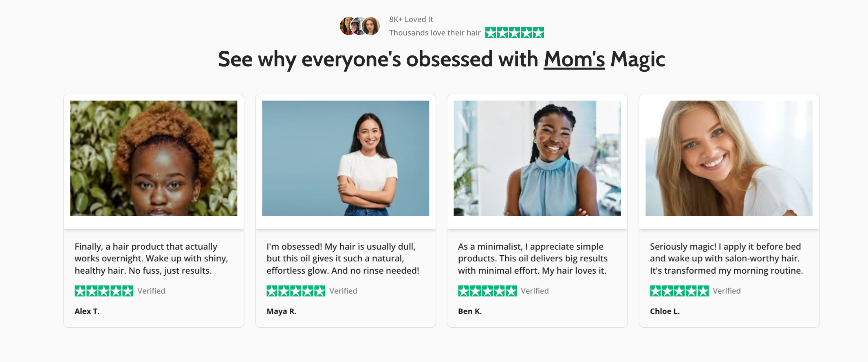Select the reviewer name Chloe L.
Screen dimensions: 868x362
(x=665, y=311)
